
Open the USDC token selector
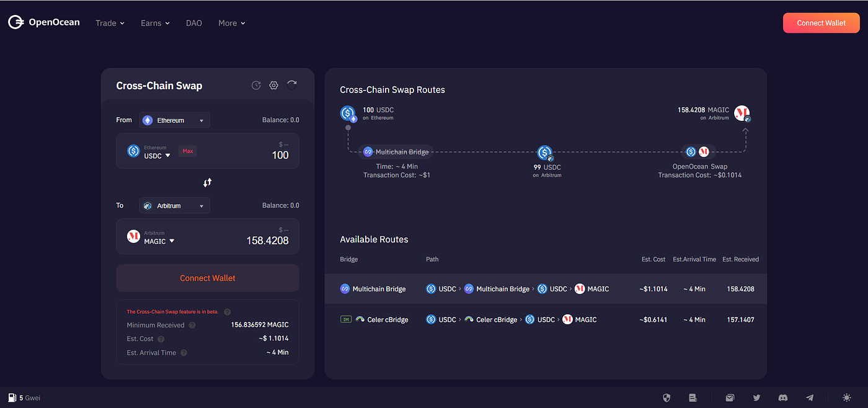pyautogui.click(x=157, y=156)
